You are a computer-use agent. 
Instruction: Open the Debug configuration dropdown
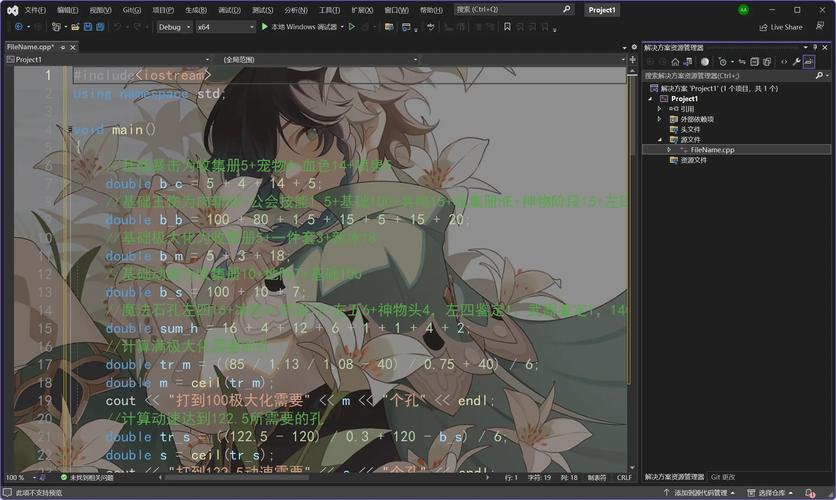click(174, 27)
